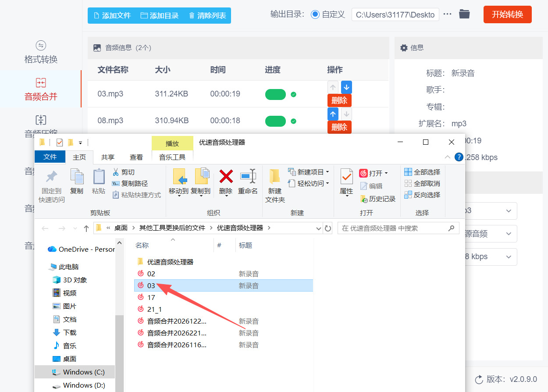Screen dimensions: 548x392
Task: Select the 音频合并 sidebar item
Action: pos(41,89)
